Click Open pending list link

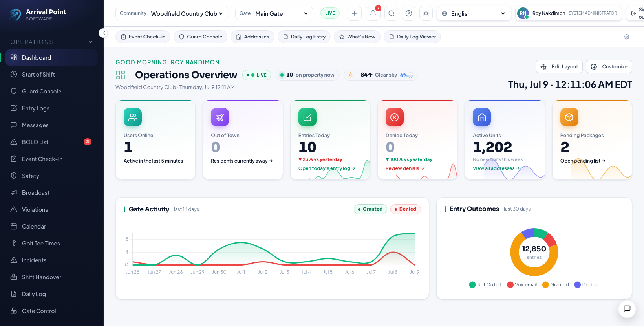pos(583,161)
